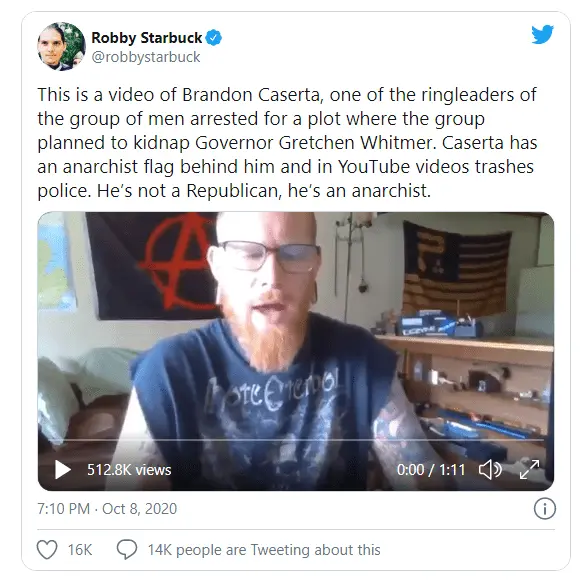Open the video in fullscreen mode

pyautogui.click(x=529, y=470)
